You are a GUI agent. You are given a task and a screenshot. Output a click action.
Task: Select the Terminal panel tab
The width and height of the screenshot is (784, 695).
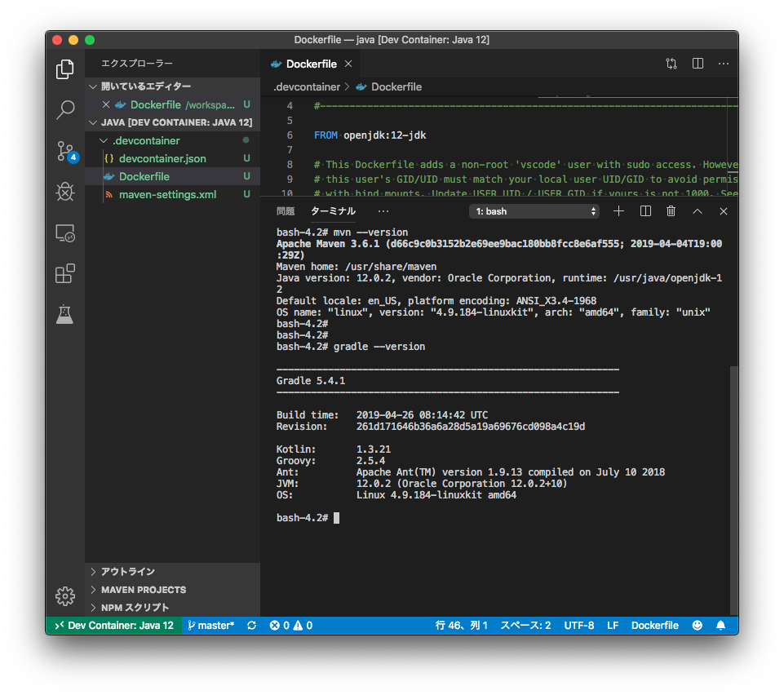(x=333, y=211)
